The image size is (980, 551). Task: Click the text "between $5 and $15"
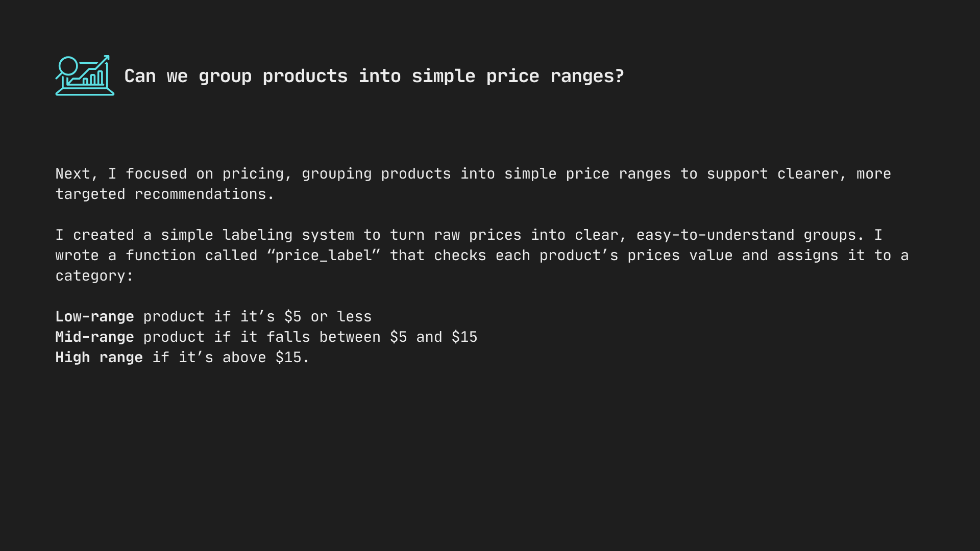398,337
